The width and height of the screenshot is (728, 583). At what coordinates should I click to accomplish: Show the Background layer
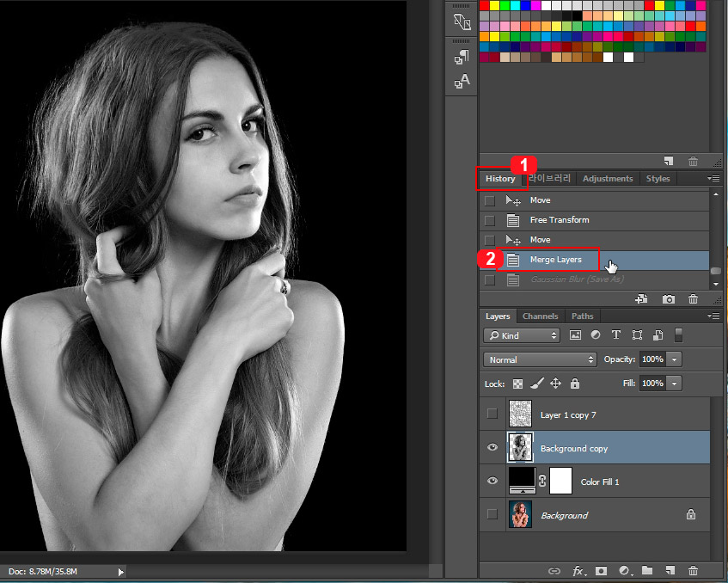[x=492, y=514]
